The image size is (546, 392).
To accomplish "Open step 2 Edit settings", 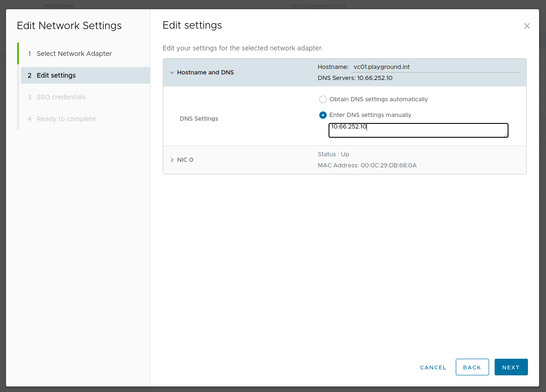I will tap(56, 75).
